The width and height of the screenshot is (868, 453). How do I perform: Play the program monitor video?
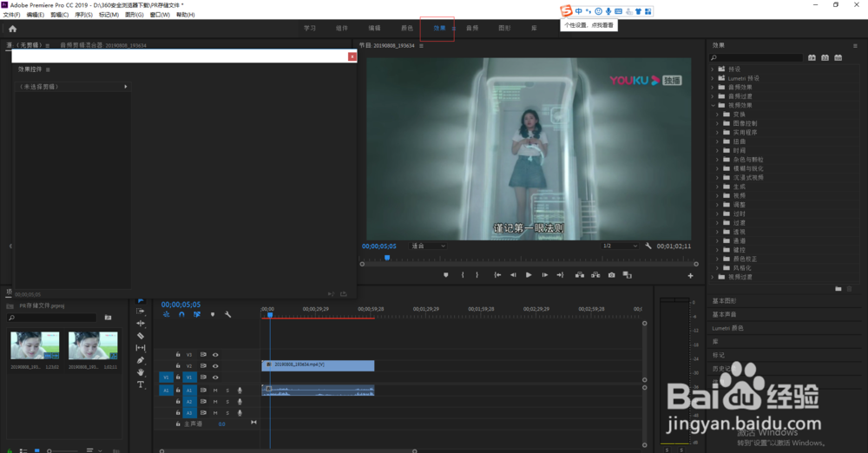[x=529, y=275]
